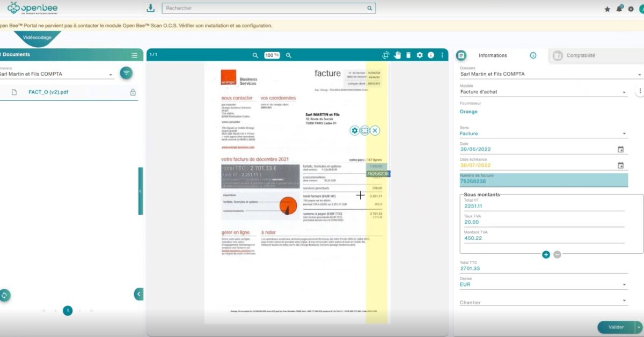The height and width of the screenshot is (337, 644).
Task: Select the hand pan tool in viewer toolbar
Action: pos(397,55)
